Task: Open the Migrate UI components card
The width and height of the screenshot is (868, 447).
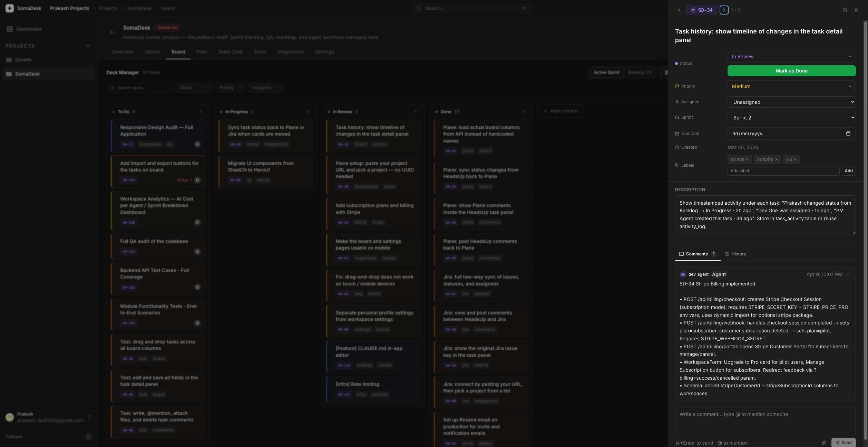Action: 266,172
